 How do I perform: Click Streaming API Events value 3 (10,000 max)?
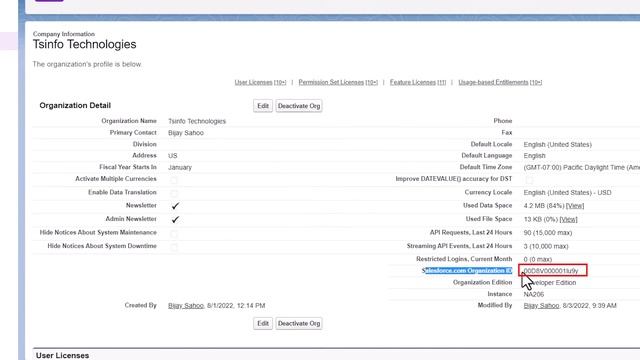click(x=546, y=246)
